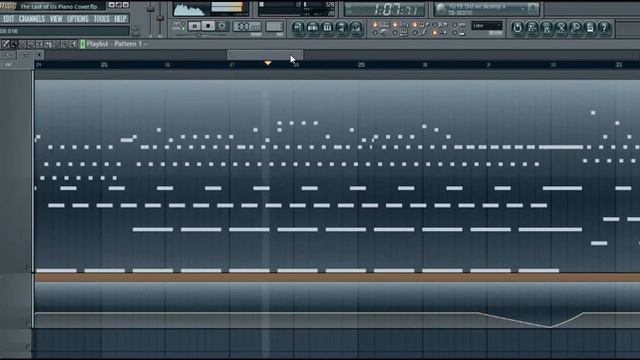Select the Playback speaker tool in Playlist
Image resolution: width=640 pixels, height=360 pixels.
point(73,44)
